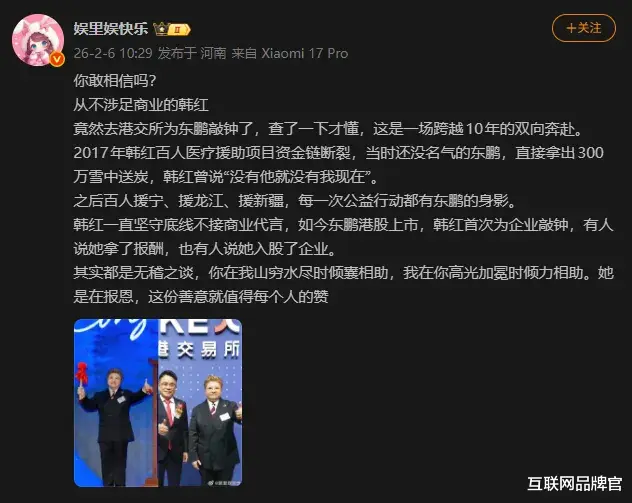Select the opening line 你敢相信吗?
632x503 pixels.
click(x=114, y=81)
